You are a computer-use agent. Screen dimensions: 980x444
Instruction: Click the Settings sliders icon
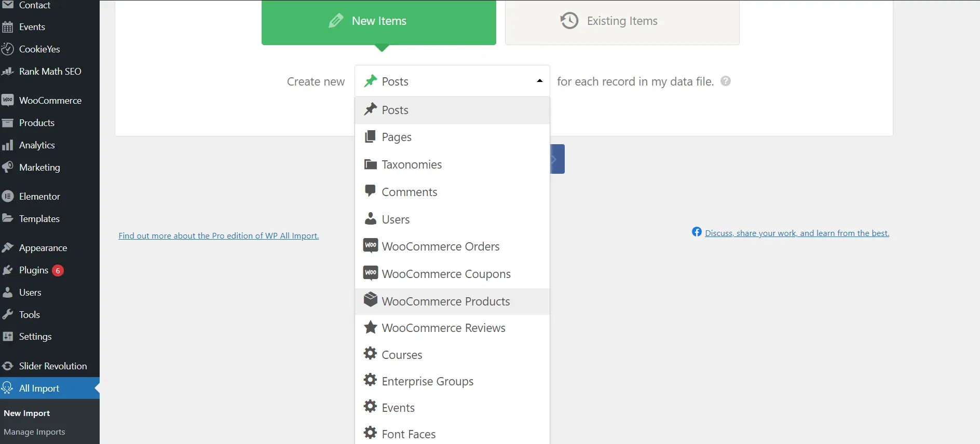coord(7,337)
